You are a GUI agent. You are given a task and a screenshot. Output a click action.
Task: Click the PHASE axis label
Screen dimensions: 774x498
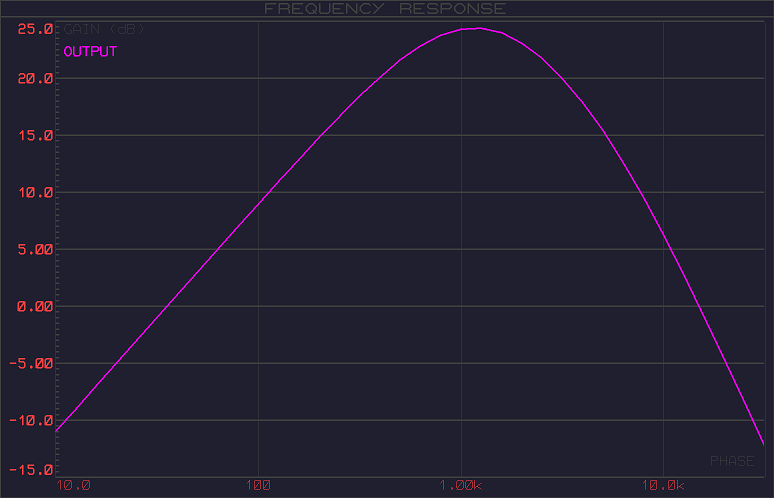click(x=732, y=461)
